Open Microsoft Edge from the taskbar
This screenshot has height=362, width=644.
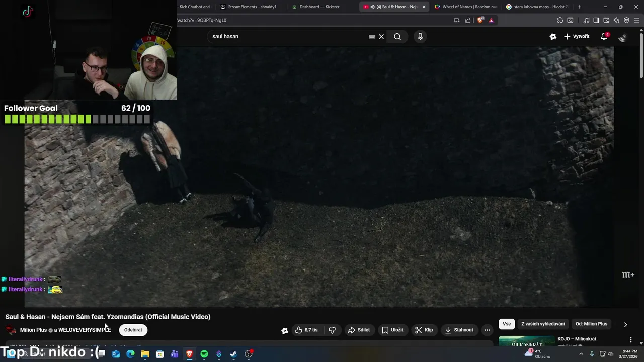pos(130,354)
